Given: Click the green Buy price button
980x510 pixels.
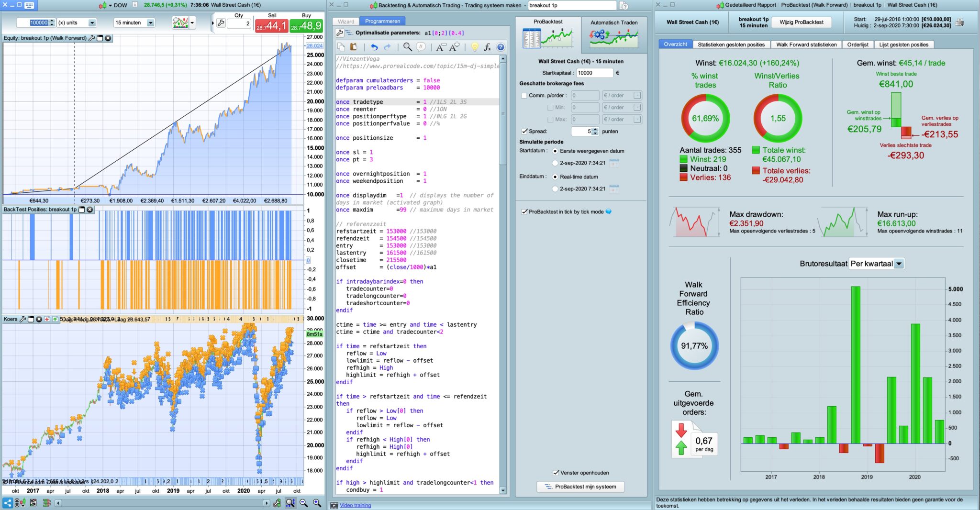Looking at the screenshot, I should (306, 25).
